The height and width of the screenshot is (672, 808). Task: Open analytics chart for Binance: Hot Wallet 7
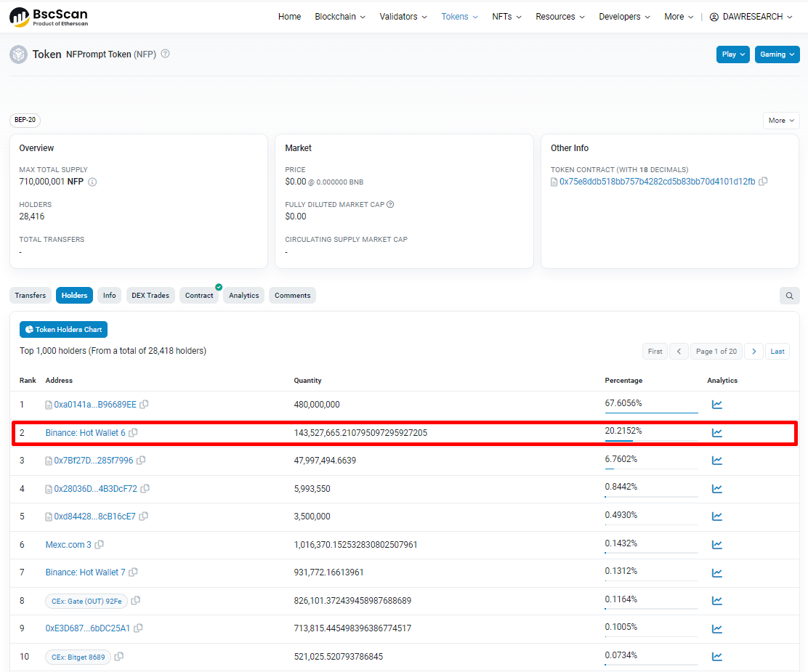coord(716,572)
